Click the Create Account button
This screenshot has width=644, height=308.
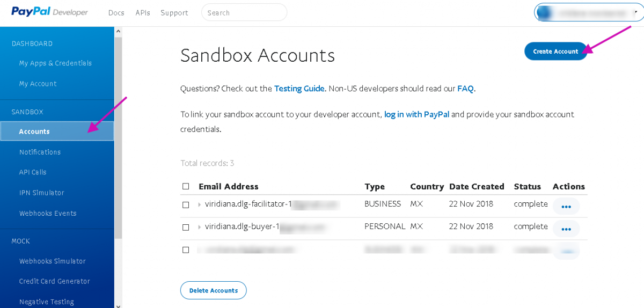pyautogui.click(x=555, y=51)
